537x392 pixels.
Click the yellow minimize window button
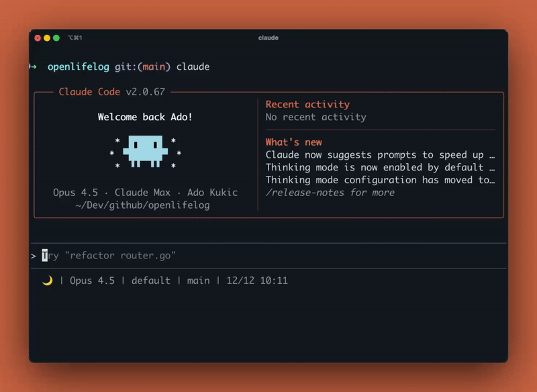pyautogui.click(x=47, y=38)
